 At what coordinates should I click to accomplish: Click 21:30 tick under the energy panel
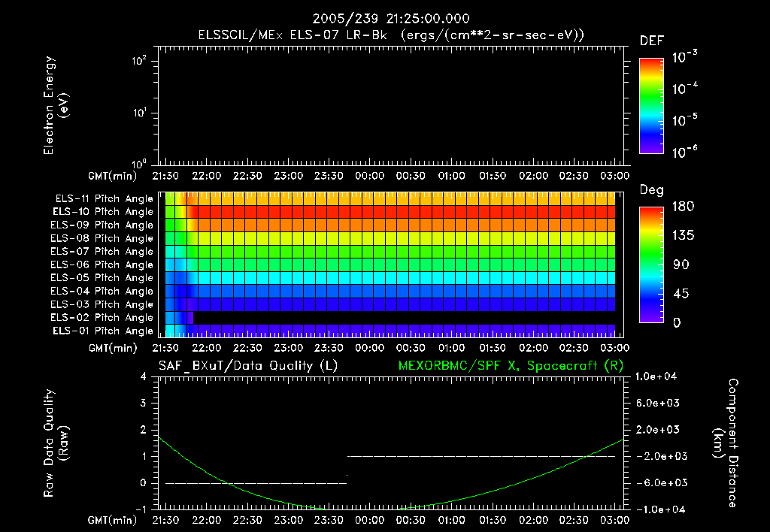[x=165, y=176]
